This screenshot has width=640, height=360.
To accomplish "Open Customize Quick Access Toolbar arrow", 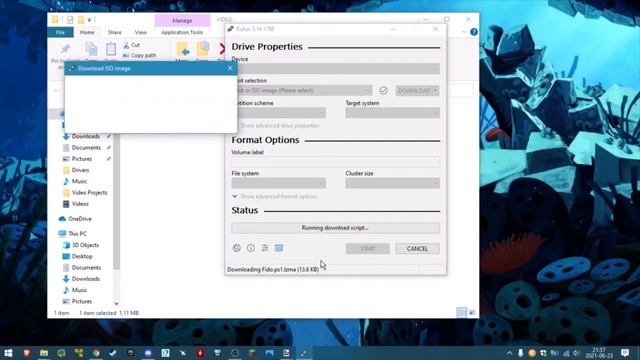I will click(x=89, y=20).
